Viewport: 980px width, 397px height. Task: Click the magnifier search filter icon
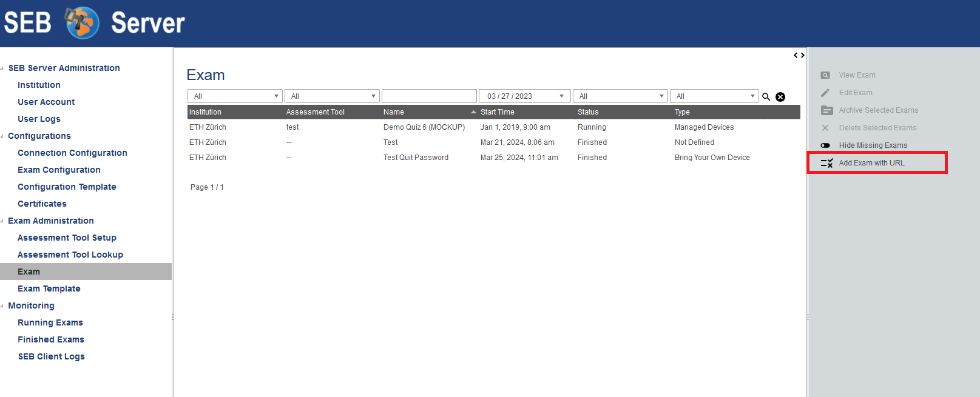766,97
